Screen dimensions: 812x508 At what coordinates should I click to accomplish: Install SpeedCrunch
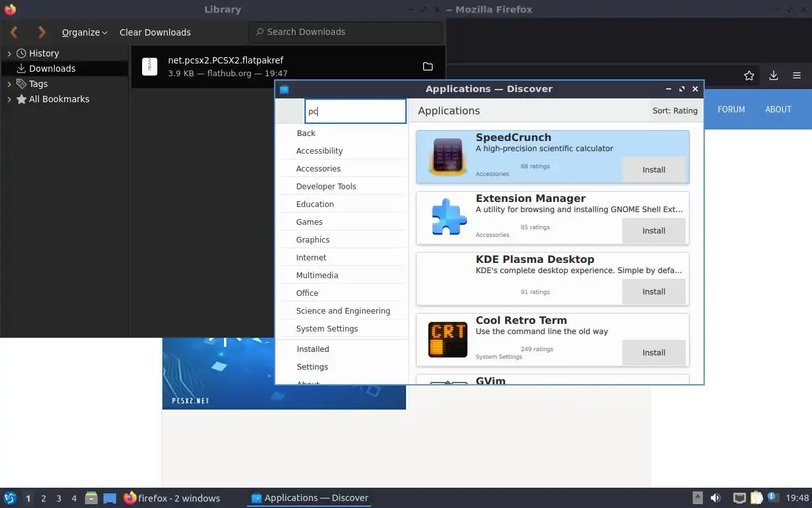(x=653, y=170)
